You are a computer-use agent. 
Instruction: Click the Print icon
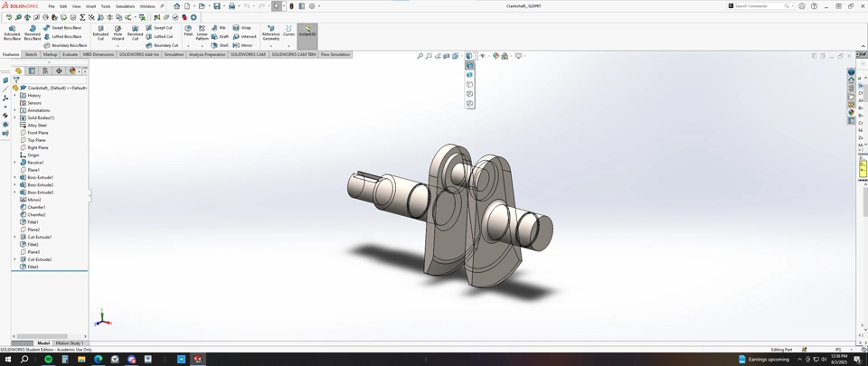pos(231,6)
